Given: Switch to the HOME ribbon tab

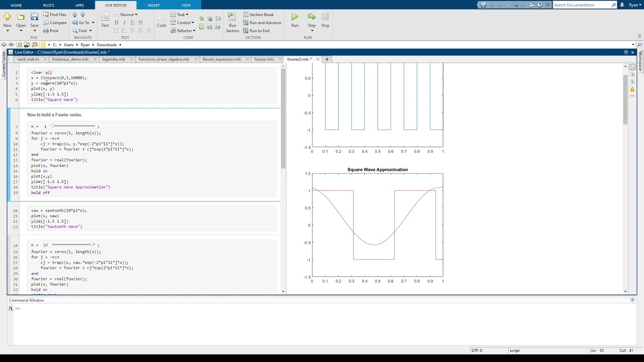Looking at the screenshot, I should pos(16,5).
